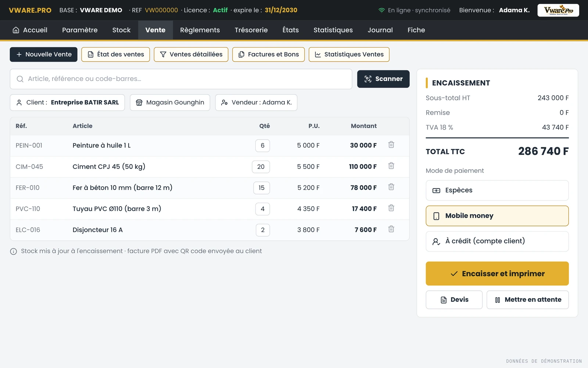The image size is (588, 368).
Task: Open Factures et Bons
Action: tap(268, 54)
